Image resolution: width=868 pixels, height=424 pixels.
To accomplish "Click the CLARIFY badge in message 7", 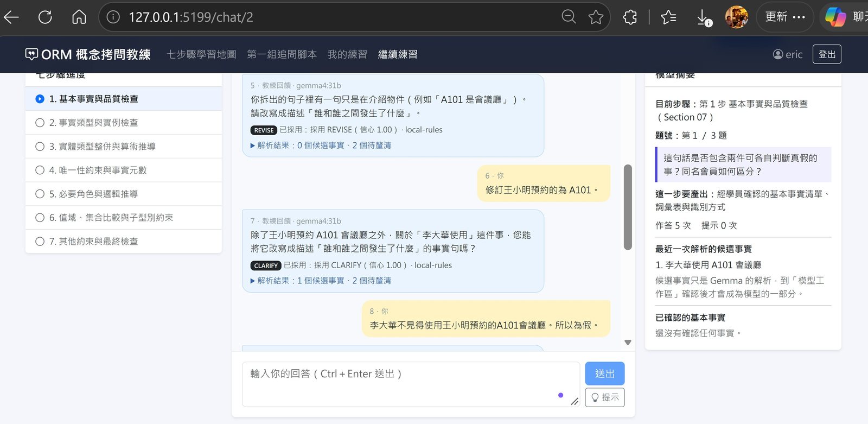I will (266, 265).
